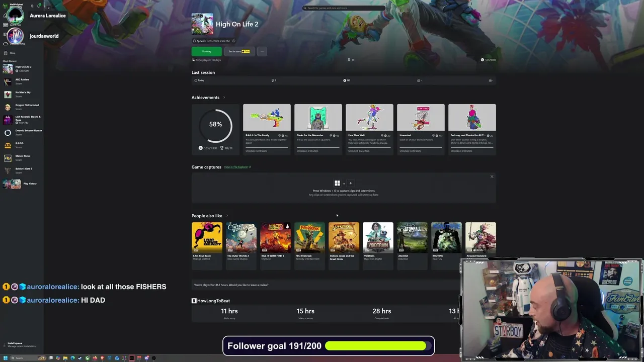Open Detroit: Become Human sidebar entry
Screen dimensions: 644x362
(x=22, y=132)
